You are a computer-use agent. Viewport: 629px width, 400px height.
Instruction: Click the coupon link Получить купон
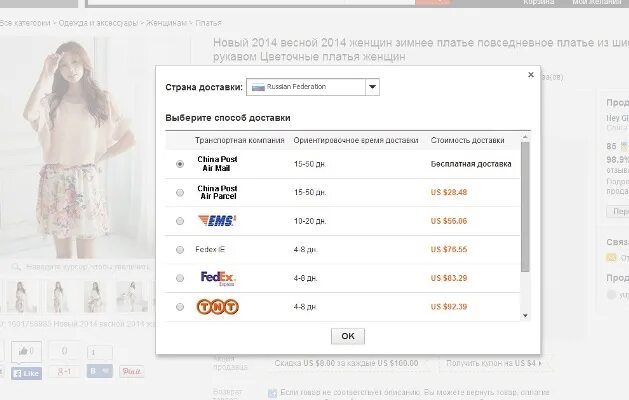point(494,363)
